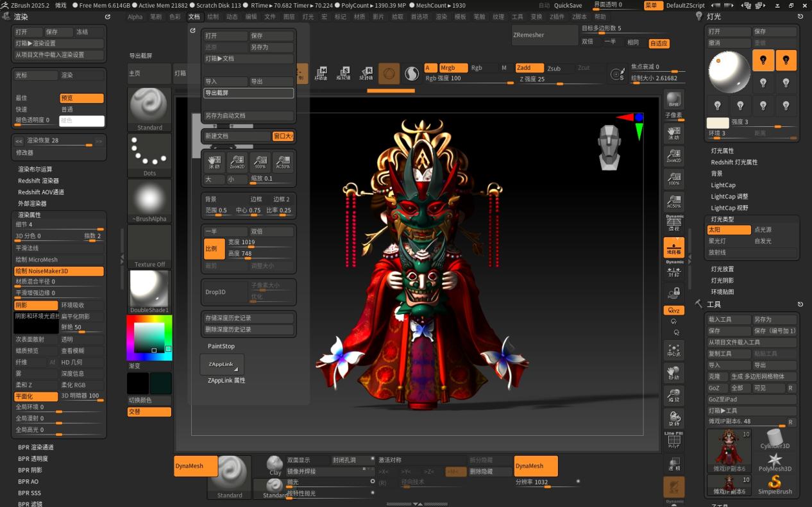Expand the Redshift 渲染器 section
Viewport: 812px width, 507px height.
[38, 181]
